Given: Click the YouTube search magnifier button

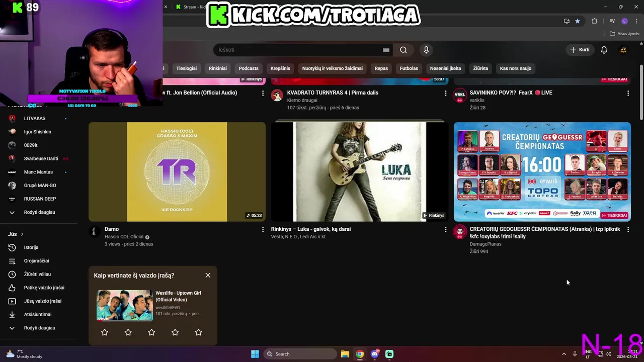Looking at the screenshot, I should tap(404, 50).
